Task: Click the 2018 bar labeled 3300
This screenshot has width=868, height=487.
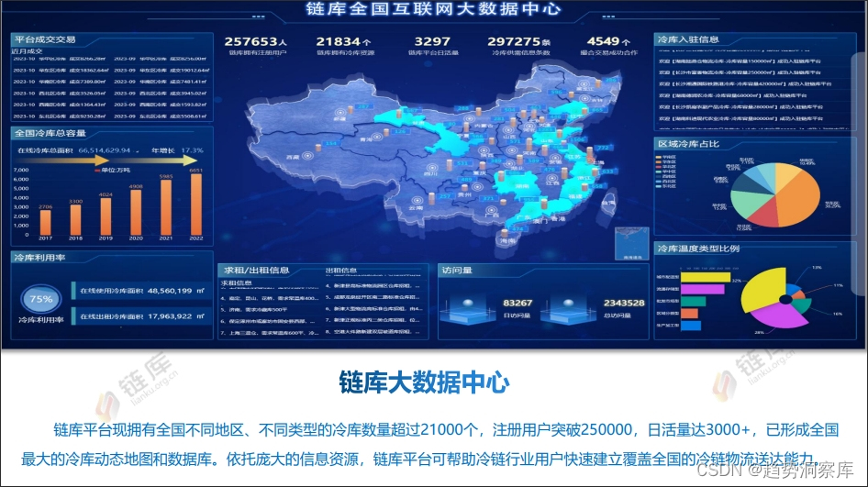Action: click(x=75, y=219)
